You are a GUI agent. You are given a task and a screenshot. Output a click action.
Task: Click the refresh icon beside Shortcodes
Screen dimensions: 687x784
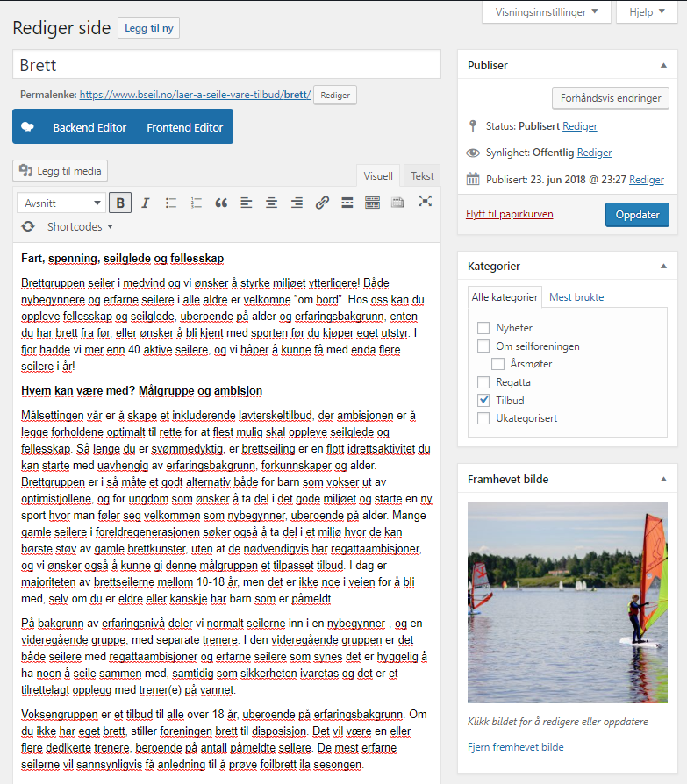[28, 226]
